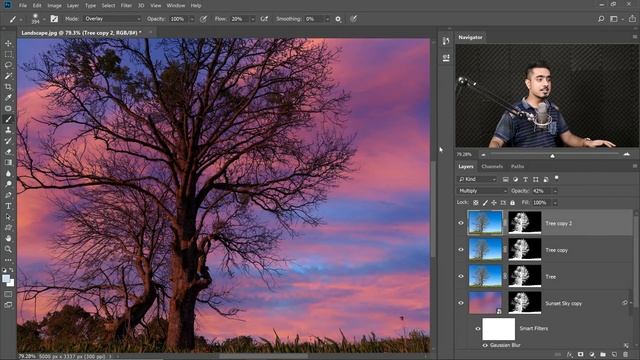640x360 pixels.
Task: Open smoothing options gear icon
Action: (338, 19)
